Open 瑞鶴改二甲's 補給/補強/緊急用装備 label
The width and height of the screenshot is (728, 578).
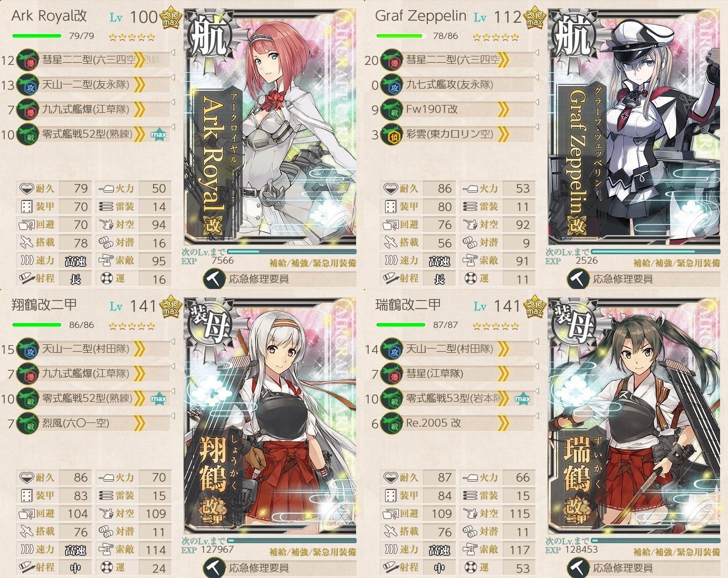(677, 552)
